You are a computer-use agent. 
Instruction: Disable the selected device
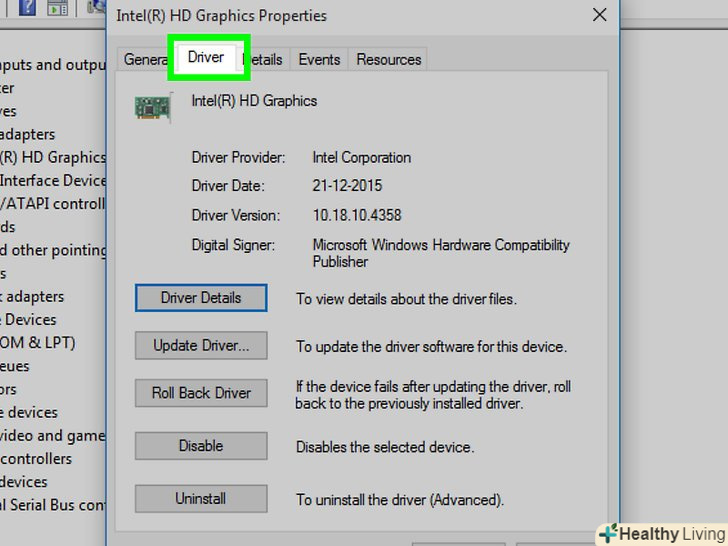coord(201,446)
